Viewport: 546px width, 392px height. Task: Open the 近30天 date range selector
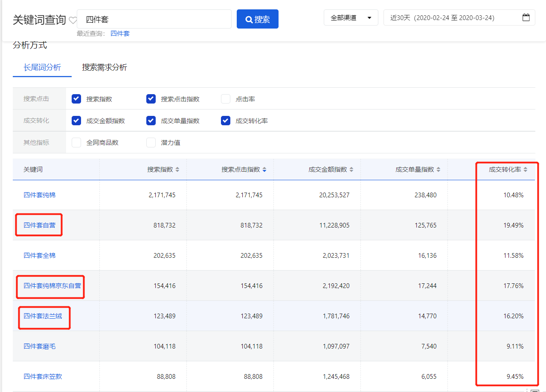[452, 18]
